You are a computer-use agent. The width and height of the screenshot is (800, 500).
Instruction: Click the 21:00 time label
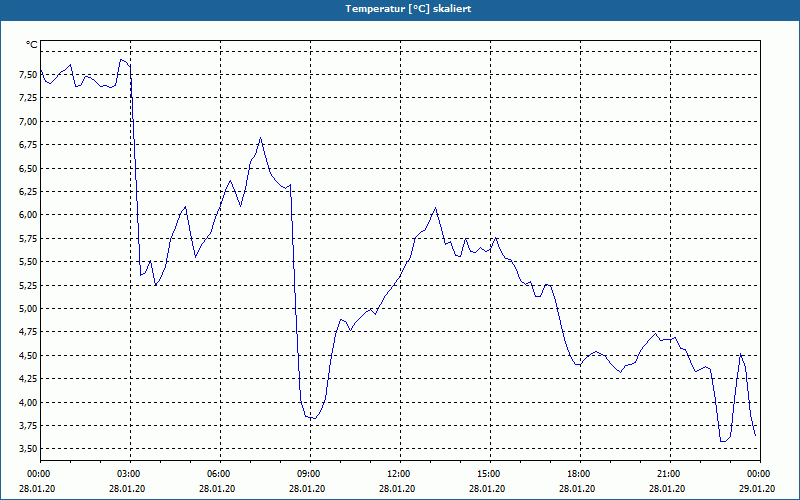666,474
